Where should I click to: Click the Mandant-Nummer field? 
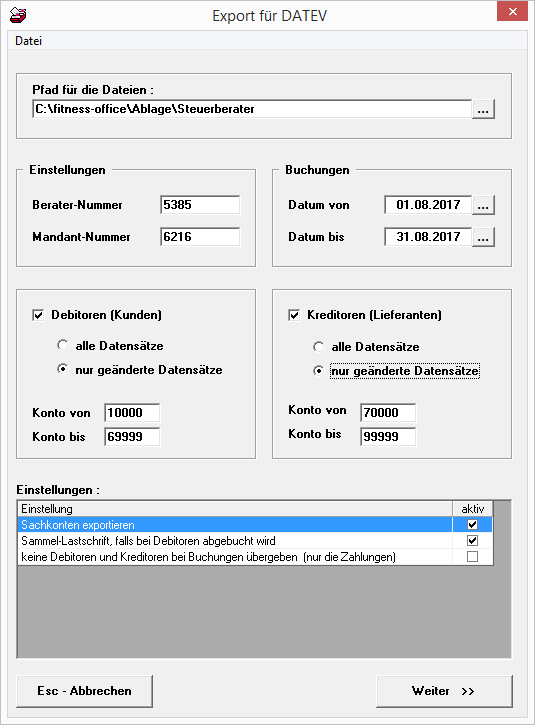200,237
